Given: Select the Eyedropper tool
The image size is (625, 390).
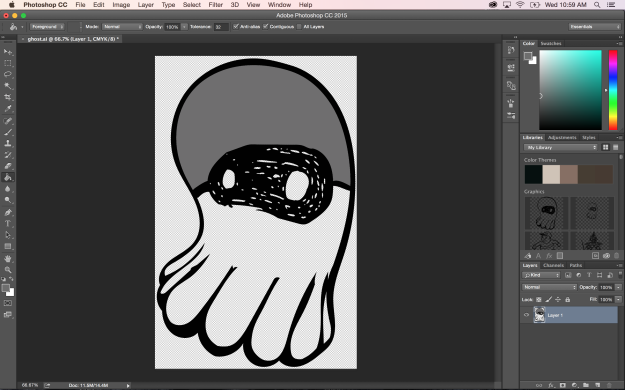Looking at the screenshot, I should coord(8,108).
